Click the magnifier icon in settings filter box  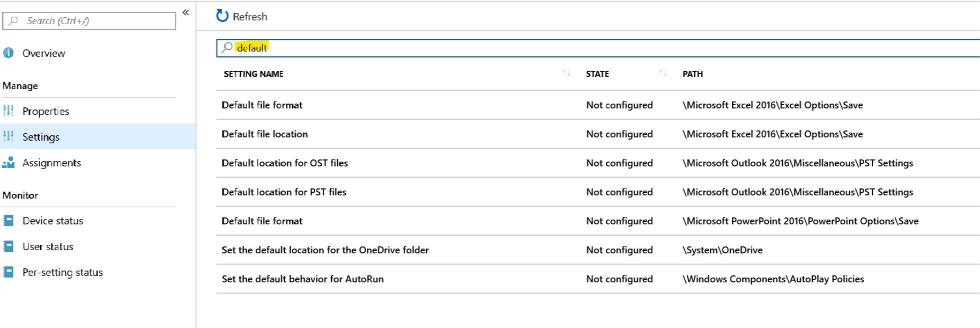[x=227, y=47]
